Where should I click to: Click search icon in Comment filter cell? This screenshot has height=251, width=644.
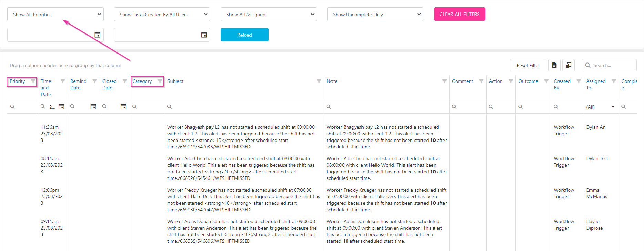pos(454,107)
